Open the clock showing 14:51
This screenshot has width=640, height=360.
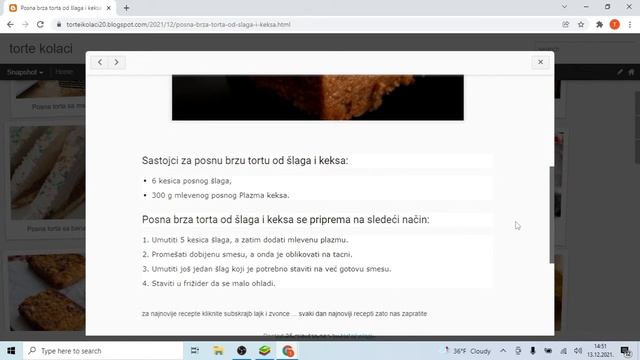(600, 351)
